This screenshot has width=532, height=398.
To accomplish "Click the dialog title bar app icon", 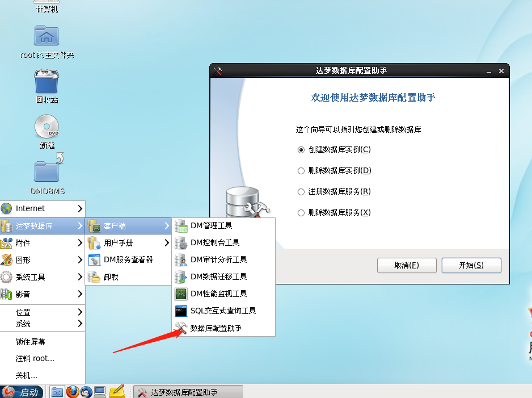I will 217,71.
